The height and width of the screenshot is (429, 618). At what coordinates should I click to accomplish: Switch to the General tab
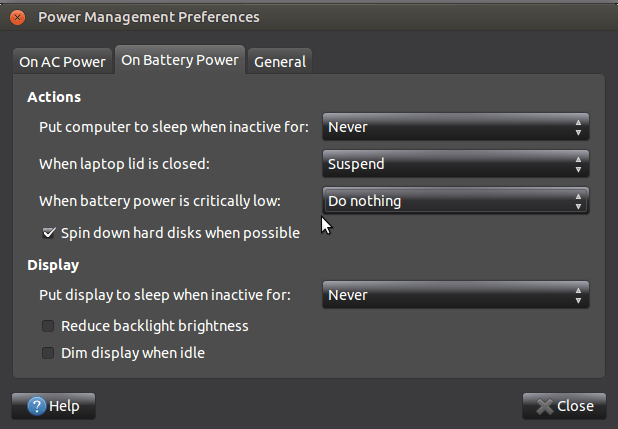280,62
